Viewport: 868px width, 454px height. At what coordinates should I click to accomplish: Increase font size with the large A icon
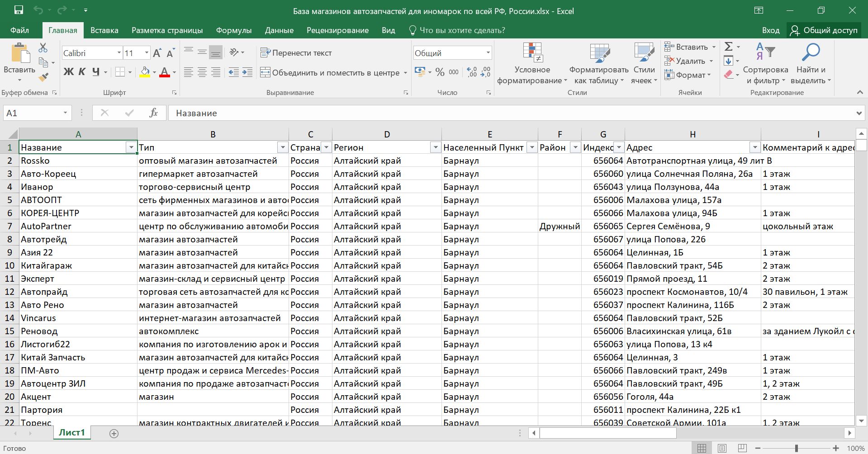pyautogui.click(x=157, y=53)
